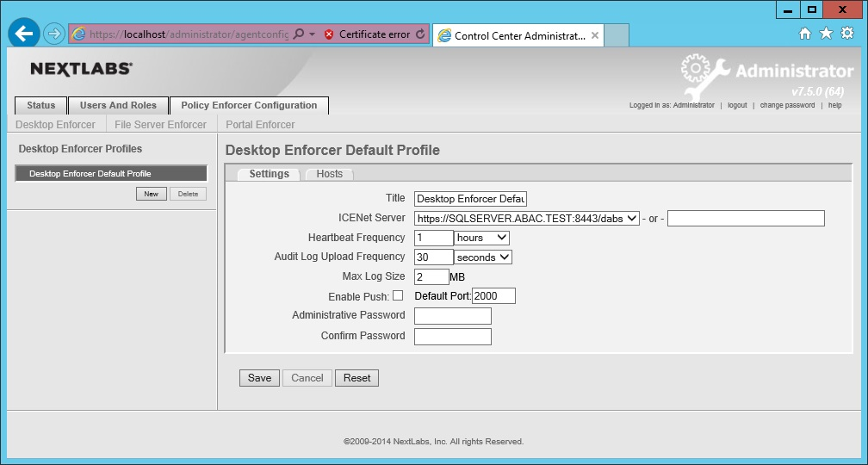Select the Control Center Administrator browser tab
Image resolution: width=868 pixels, height=465 pixels.
518,35
